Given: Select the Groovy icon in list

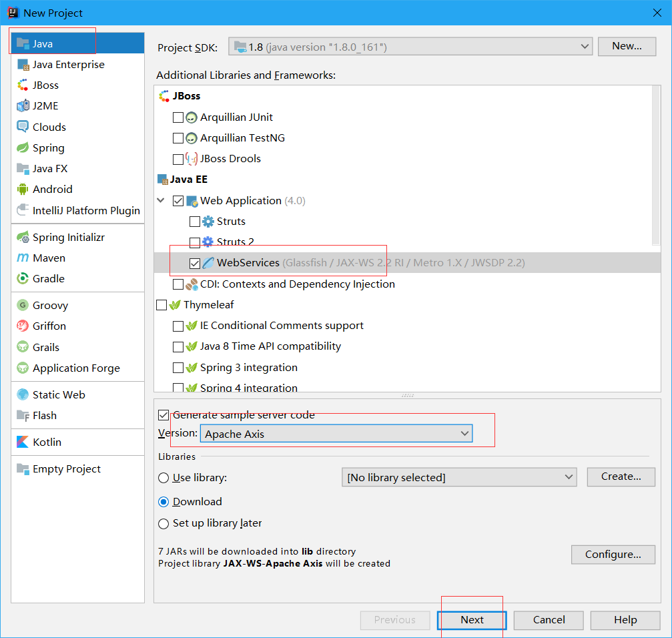Looking at the screenshot, I should point(23,305).
